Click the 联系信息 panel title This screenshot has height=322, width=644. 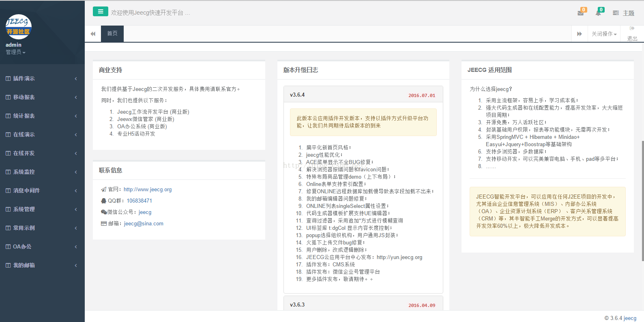pyautogui.click(x=110, y=170)
